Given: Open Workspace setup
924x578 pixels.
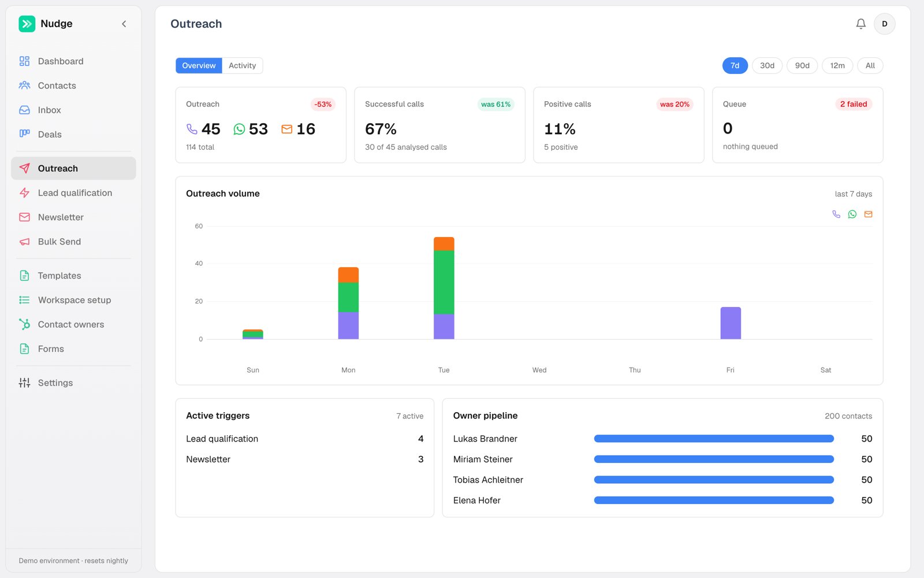Looking at the screenshot, I should point(73,300).
